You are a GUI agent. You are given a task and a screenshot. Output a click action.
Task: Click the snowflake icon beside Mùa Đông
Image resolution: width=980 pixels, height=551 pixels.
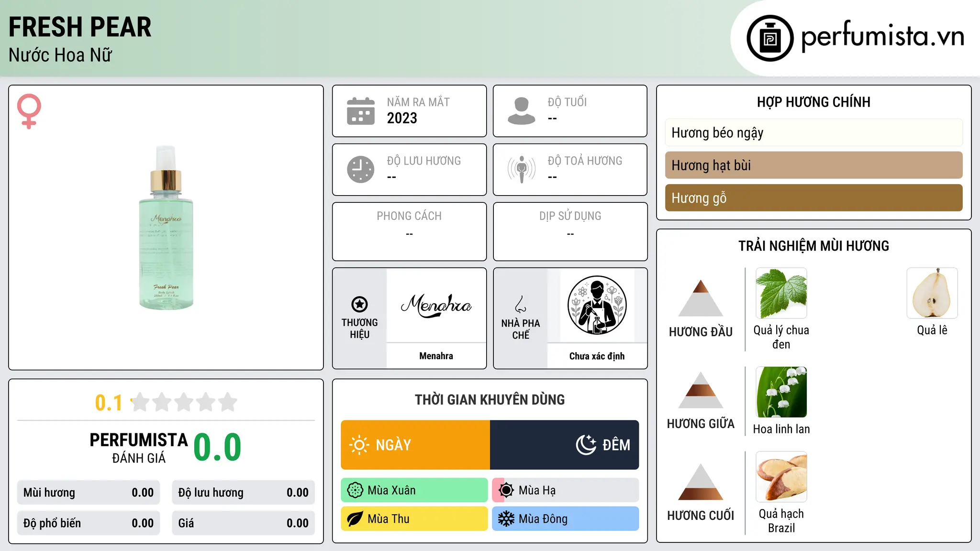click(506, 519)
